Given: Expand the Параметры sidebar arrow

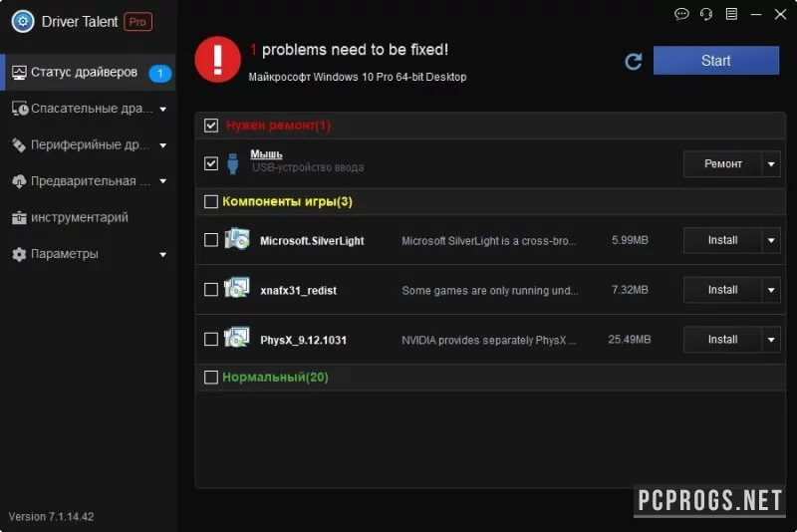Looking at the screenshot, I should (x=163, y=254).
